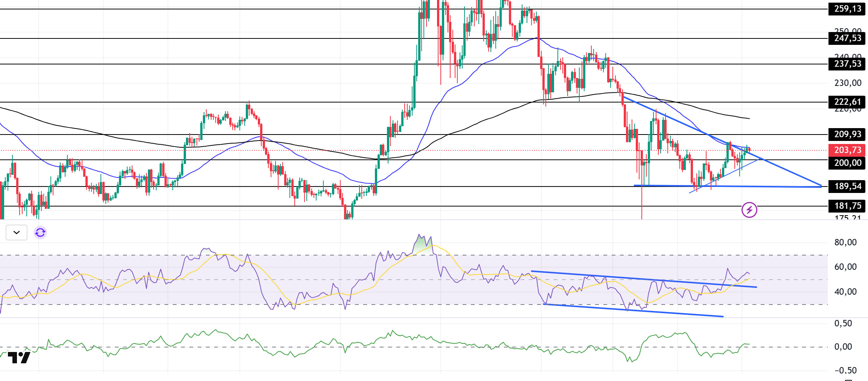
Task: Click the red 203,73 current price label
Action: (x=847, y=150)
